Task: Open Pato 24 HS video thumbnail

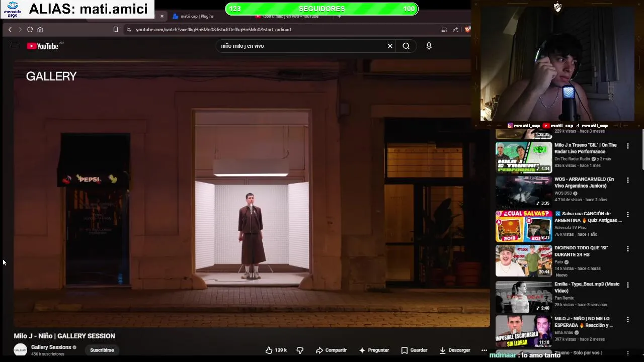Action: point(524,260)
